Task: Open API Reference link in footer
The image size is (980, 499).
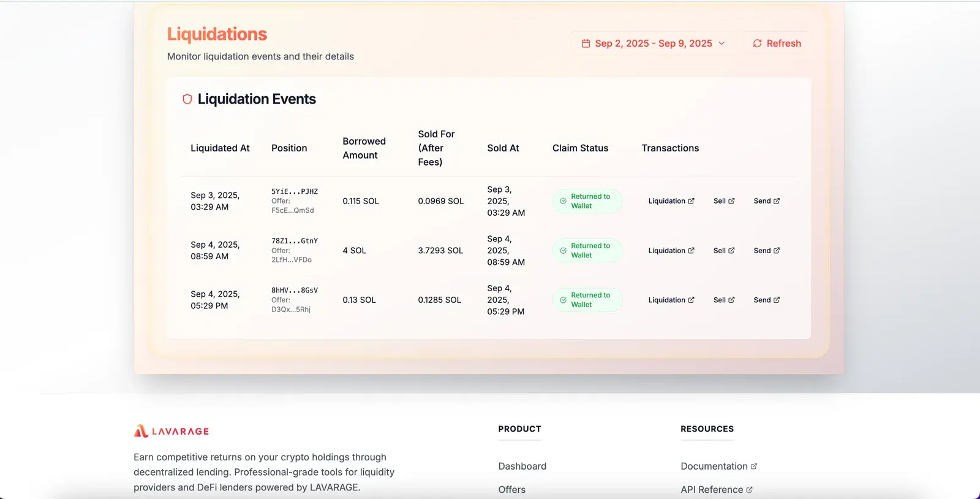Action: pos(717,490)
